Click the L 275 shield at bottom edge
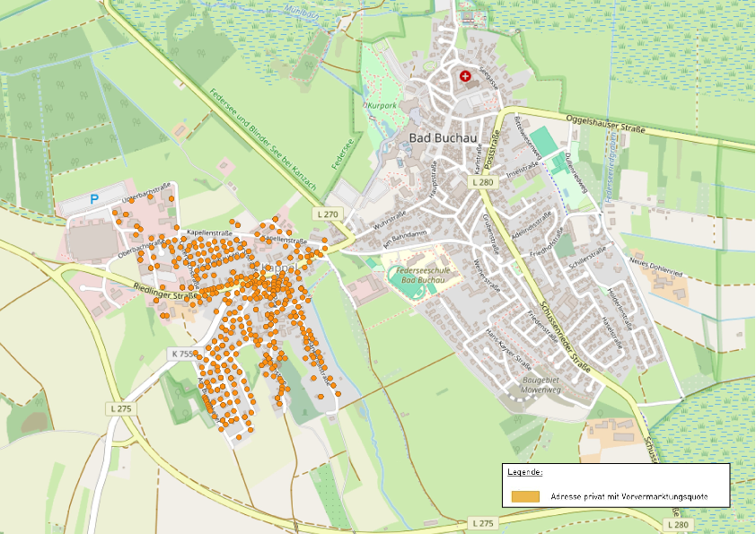The image size is (756, 534). [x=483, y=523]
